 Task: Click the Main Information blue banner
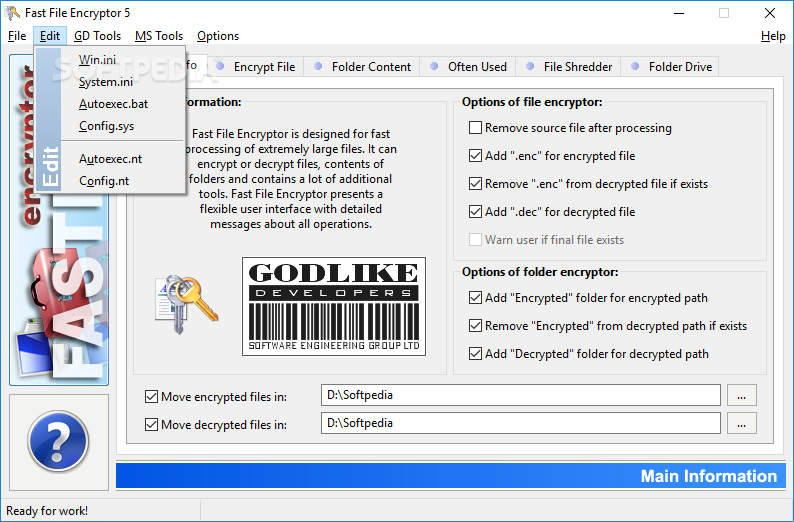[x=451, y=476]
